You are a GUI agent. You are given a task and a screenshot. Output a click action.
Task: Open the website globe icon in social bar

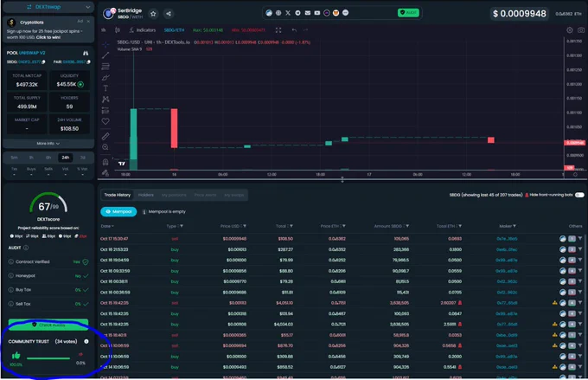tap(278, 13)
